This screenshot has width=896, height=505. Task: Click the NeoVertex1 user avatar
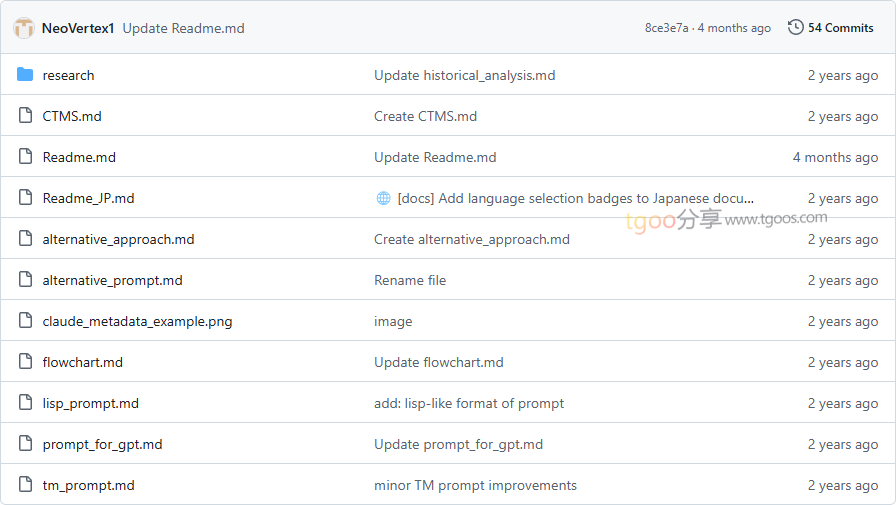click(24, 28)
